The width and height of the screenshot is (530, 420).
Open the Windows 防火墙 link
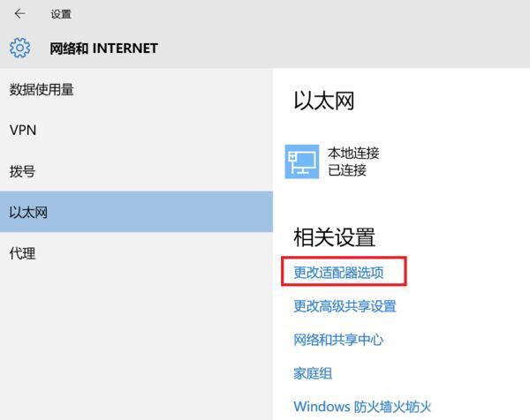(362, 407)
